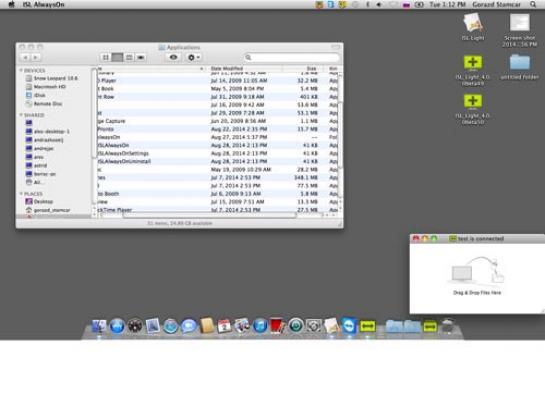
Task: Go forward in the Finder window
Action: pos(35,57)
